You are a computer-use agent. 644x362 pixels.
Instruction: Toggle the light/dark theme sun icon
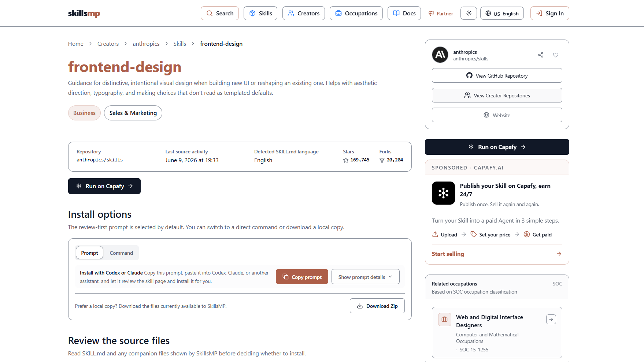[x=469, y=13]
